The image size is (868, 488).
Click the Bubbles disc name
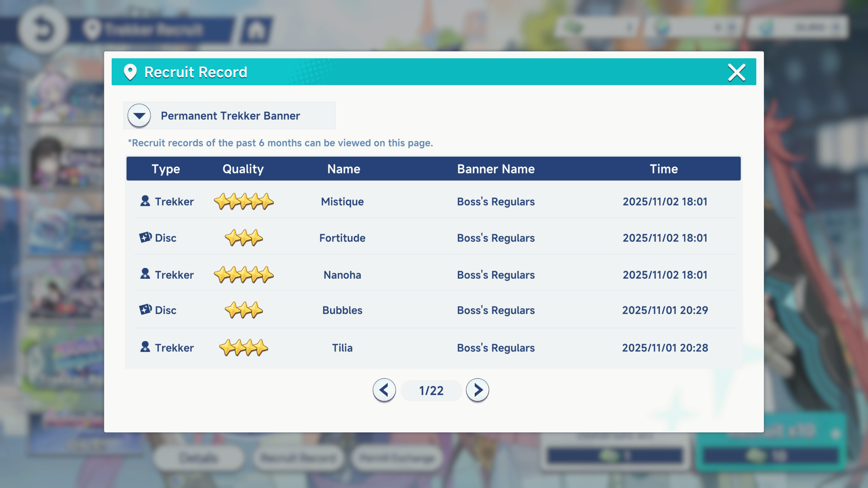pyautogui.click(x=342, y=310)
